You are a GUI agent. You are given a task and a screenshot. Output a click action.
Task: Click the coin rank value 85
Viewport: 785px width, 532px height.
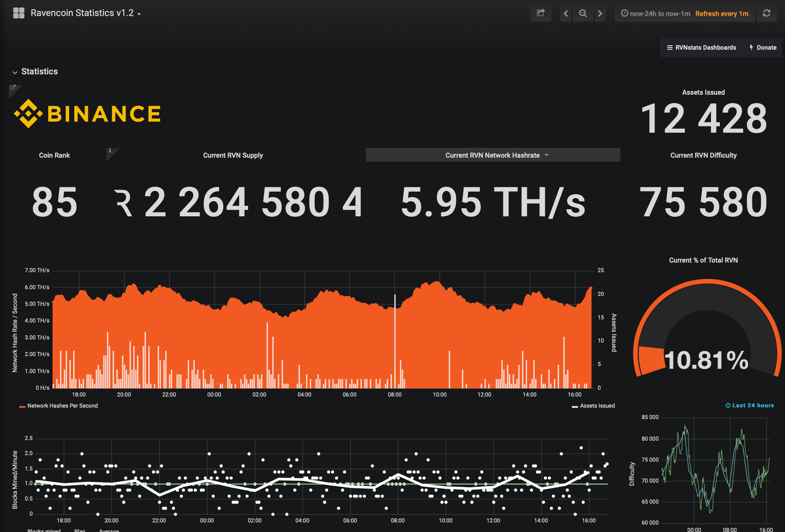tap(55, 202)
